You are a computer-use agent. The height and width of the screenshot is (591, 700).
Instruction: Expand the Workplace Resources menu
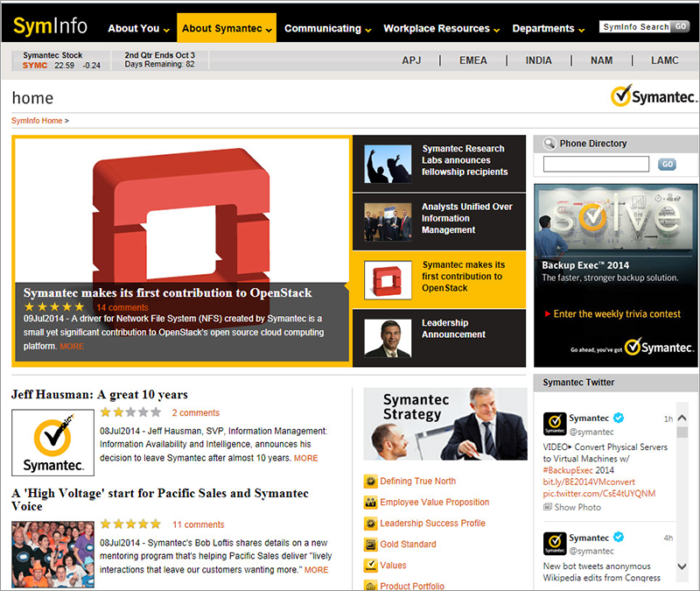(x=442, y=29)
